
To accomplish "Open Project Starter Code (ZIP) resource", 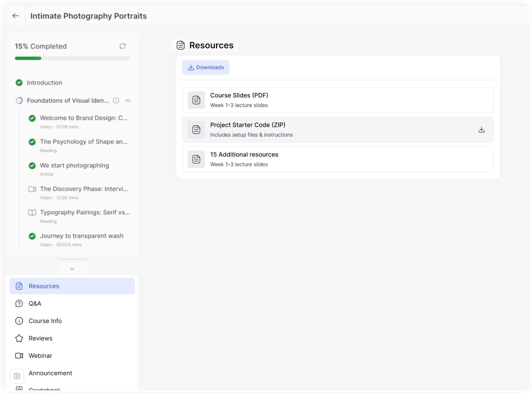I will pos(338,130).
